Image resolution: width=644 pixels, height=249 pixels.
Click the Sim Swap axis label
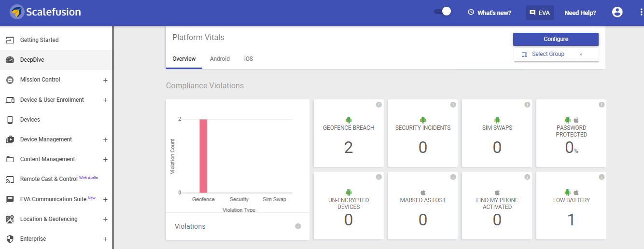(x=274, y=199)
